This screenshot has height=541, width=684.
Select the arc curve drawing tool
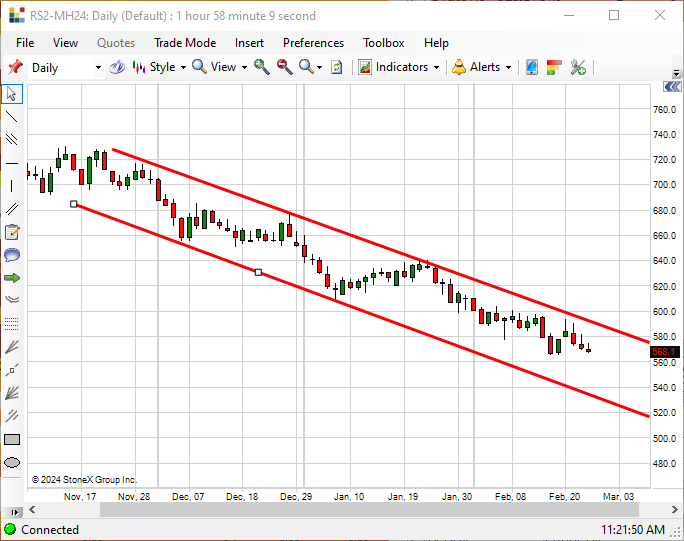point(12,299)
